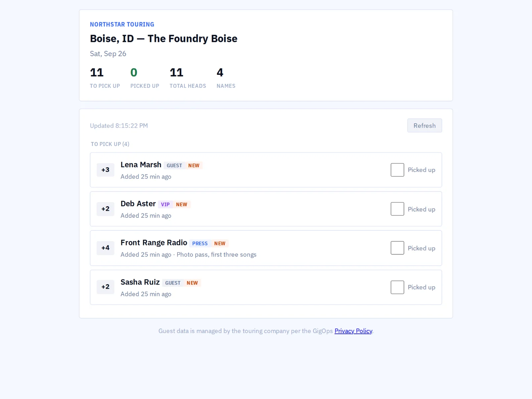Tick Picked up for Front Range Radio
532x399 pixels.
(397, 248)
